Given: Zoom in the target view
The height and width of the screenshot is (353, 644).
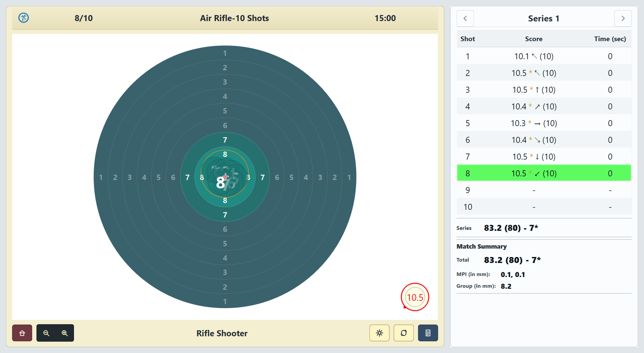Looking at the screenshot, I should (65, 333).
